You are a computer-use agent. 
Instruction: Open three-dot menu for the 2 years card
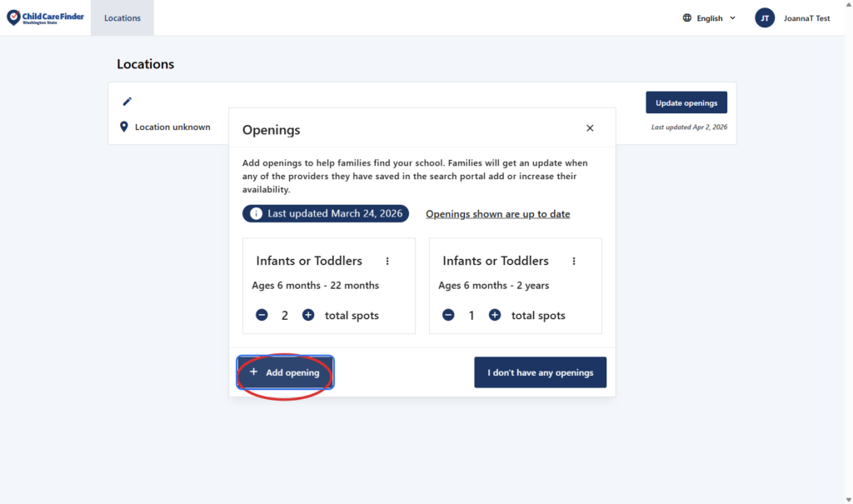(x=574, y=261)
